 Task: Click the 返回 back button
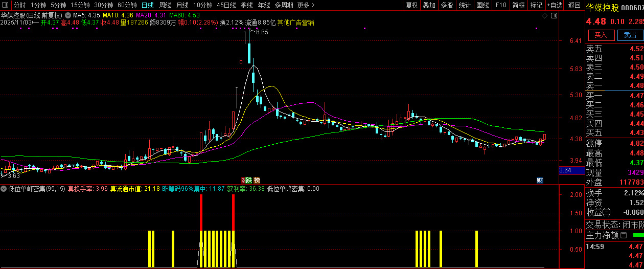coord(574,5)
